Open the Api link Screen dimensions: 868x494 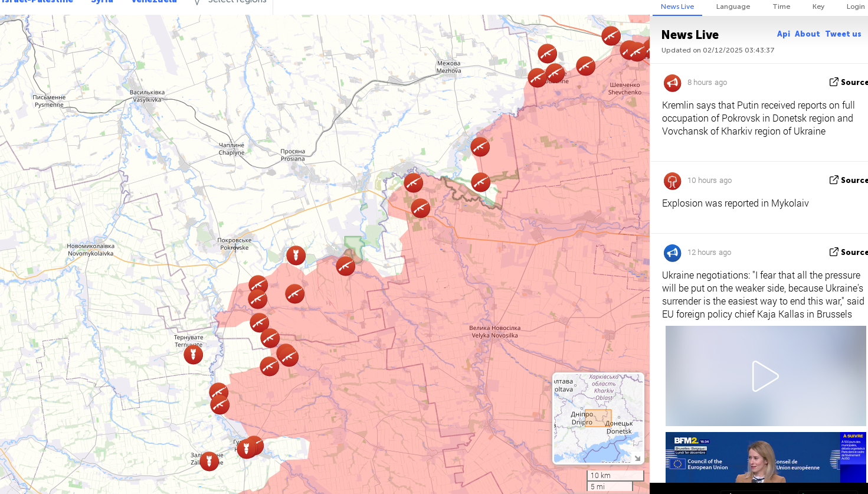coord(783,34)
